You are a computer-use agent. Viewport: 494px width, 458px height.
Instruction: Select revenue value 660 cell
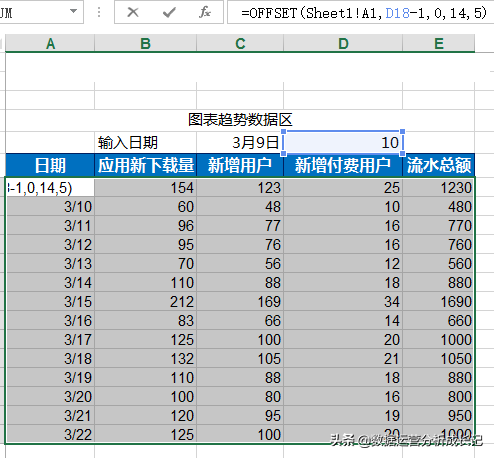(439, 321)
